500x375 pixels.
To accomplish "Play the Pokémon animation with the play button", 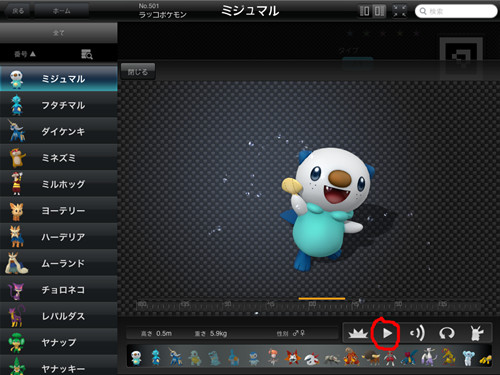I will (387, 333).
